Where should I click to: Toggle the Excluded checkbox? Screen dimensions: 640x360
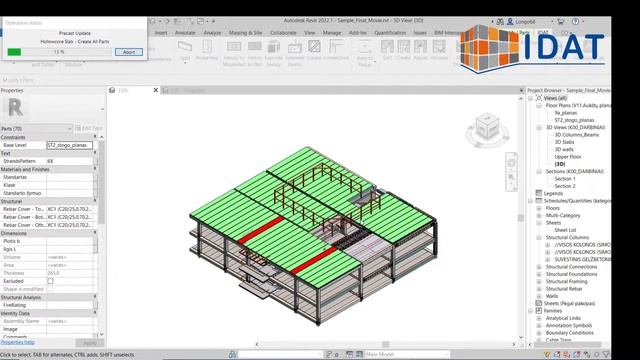pyautogui.click(x=50, y=281)
